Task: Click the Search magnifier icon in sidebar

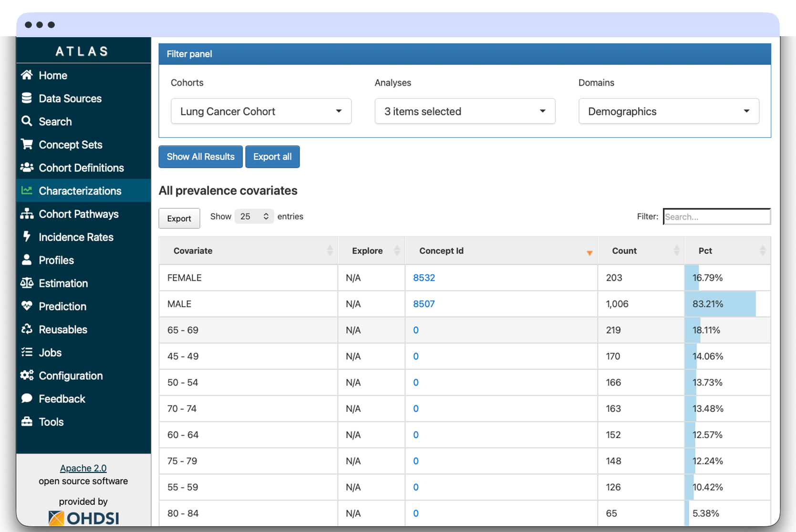Action: pyautogui.click(x=27, y=121)
